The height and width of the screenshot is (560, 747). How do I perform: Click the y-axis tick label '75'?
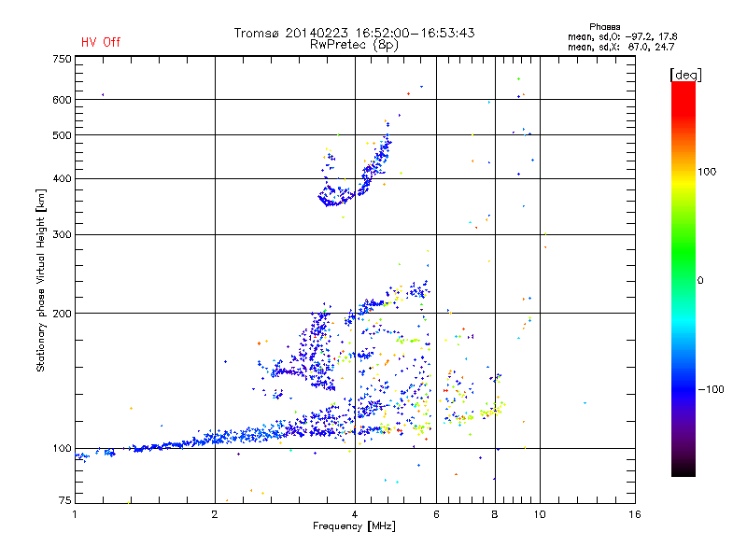click(65, 500)
